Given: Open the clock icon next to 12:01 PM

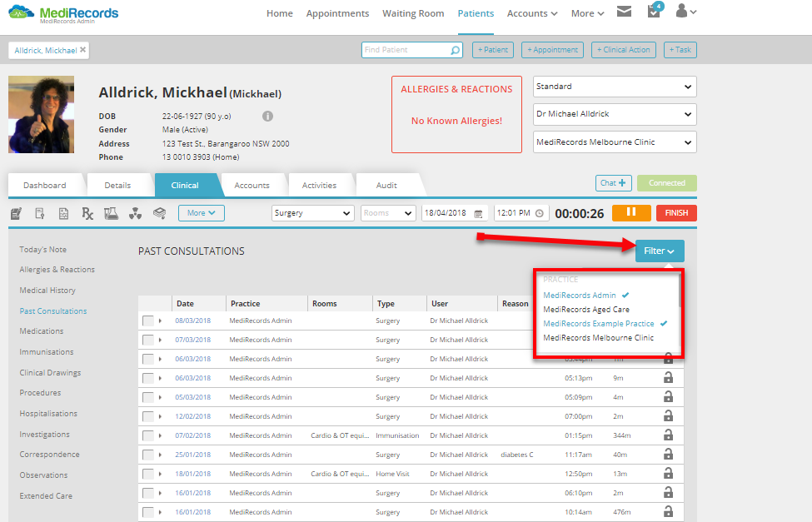Looking at the screenshot, I should [x=539, y=213].
